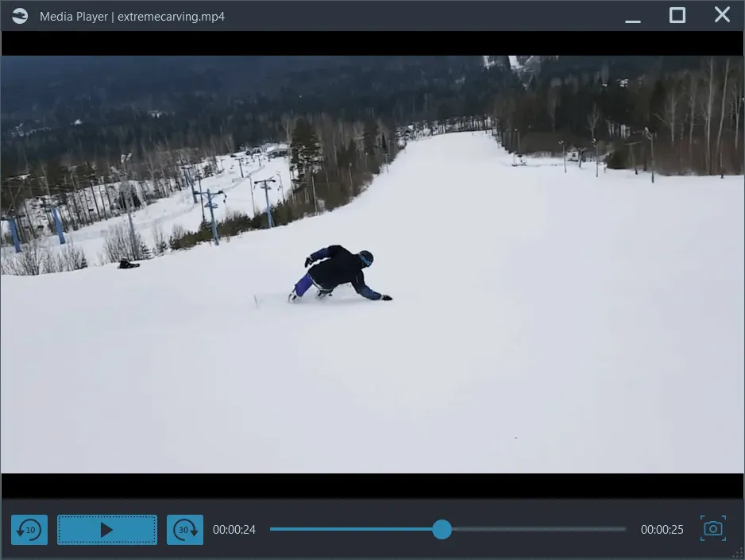Skip forward 30 seconds

pos(185,530)
